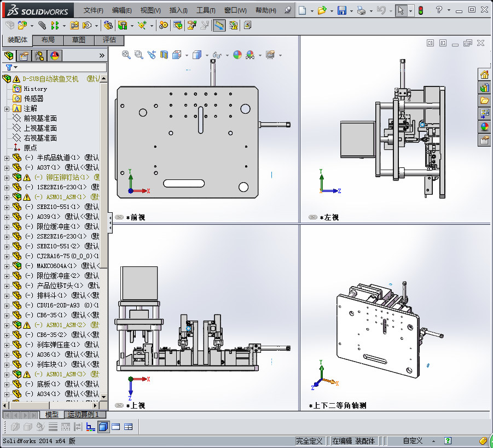493x448 pixels.
Task: Click Show Hidden Components icon
Action: (x=108, y=25)
